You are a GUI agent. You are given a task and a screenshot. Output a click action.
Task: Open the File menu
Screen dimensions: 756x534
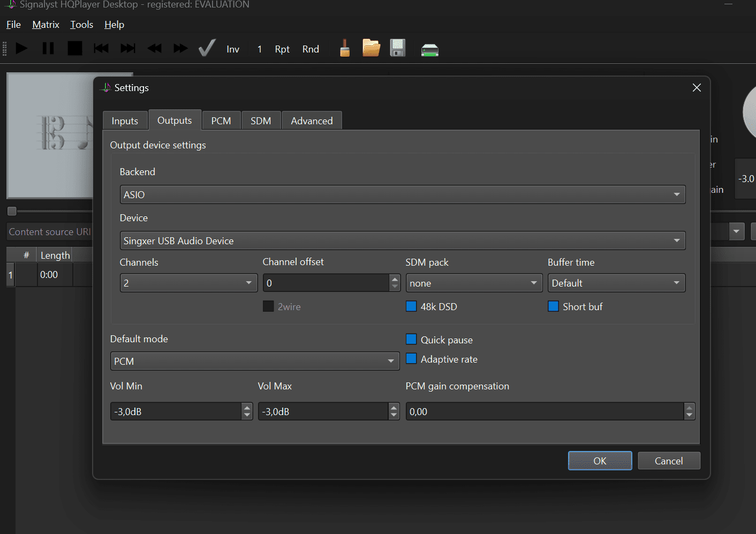(x=13, y=25)
